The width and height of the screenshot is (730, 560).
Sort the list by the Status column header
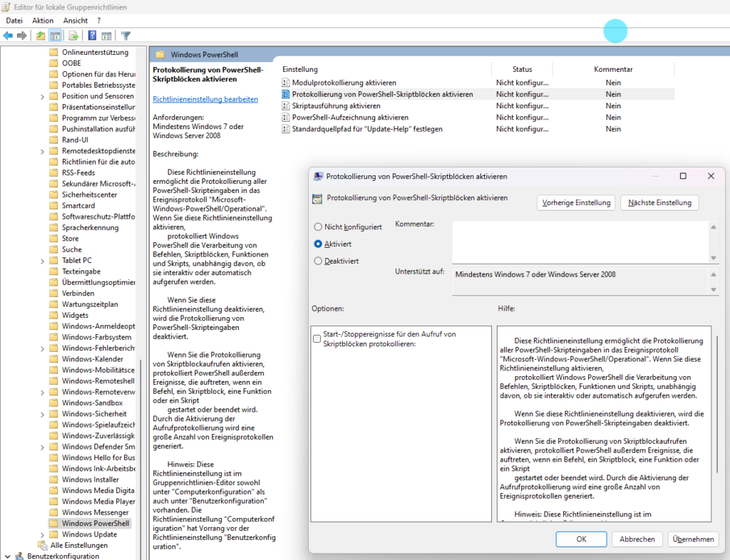(x=522, y=69)
